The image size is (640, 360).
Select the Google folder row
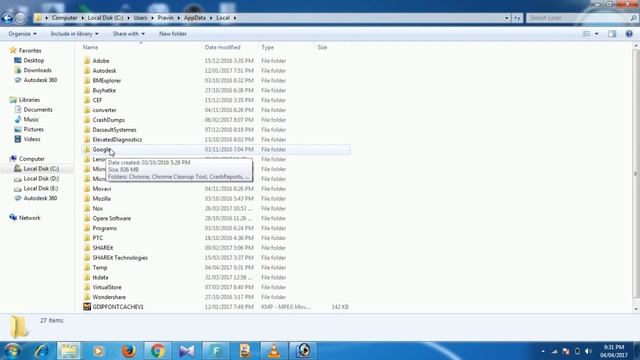point(216,149)
